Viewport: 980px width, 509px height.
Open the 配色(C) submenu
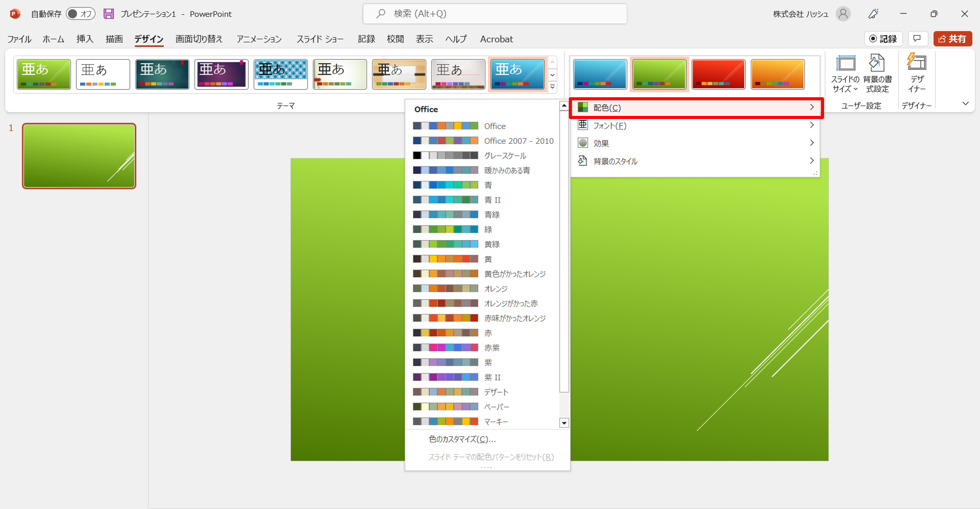tap(696, 108)
